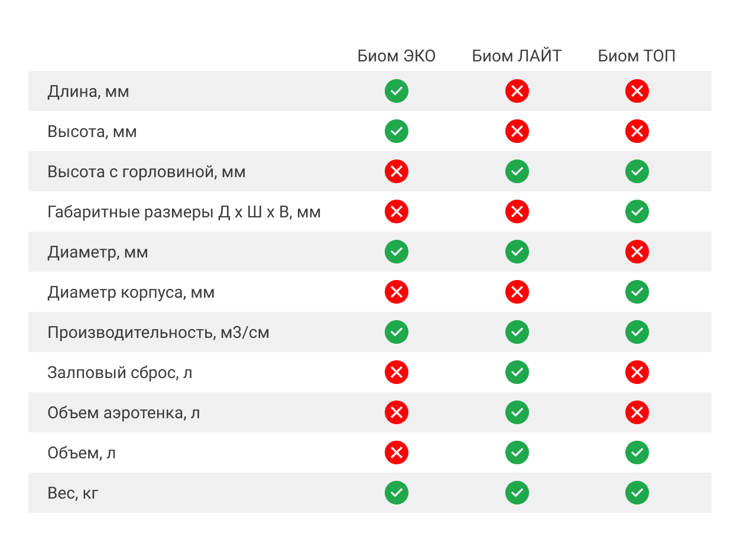The image size is (740, 560).
Task: Click green check for Длина under Биом ЭКО
Action: [397, 91]
